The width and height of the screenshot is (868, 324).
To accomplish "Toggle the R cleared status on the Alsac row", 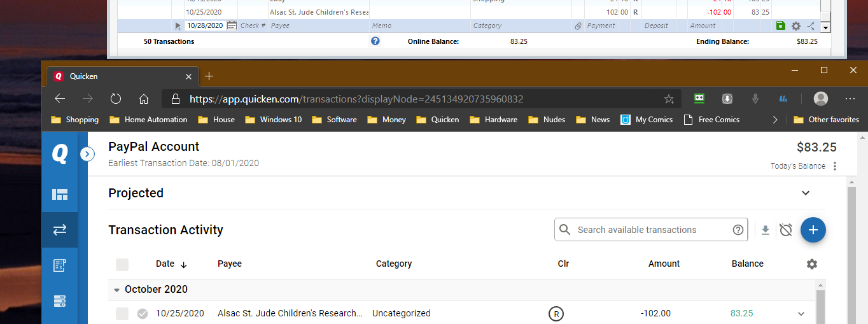I will [x=556, y=314].
